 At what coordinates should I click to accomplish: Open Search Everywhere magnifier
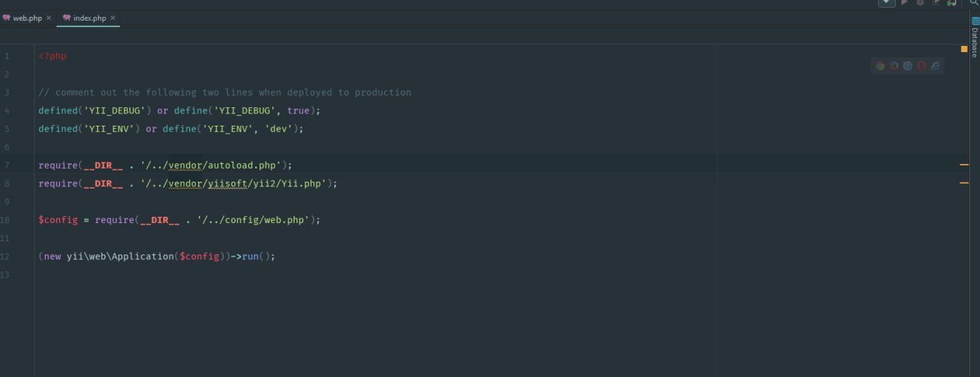975,3
